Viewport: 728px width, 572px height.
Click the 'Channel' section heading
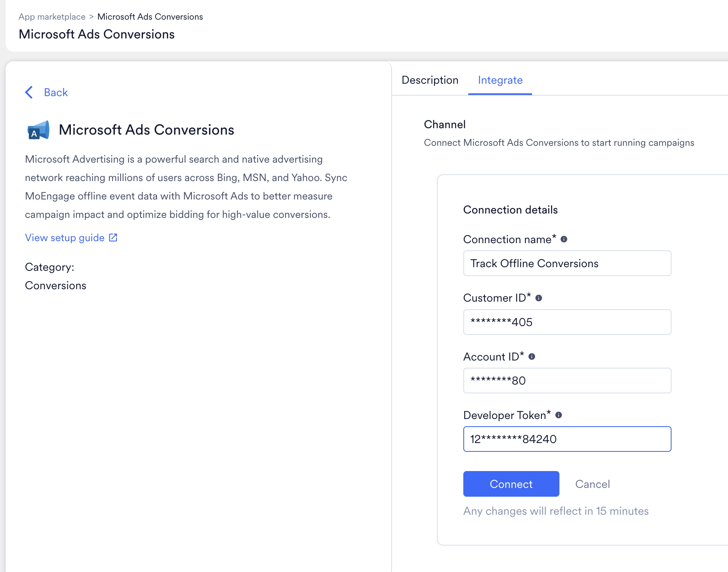(x=444, y=125)
